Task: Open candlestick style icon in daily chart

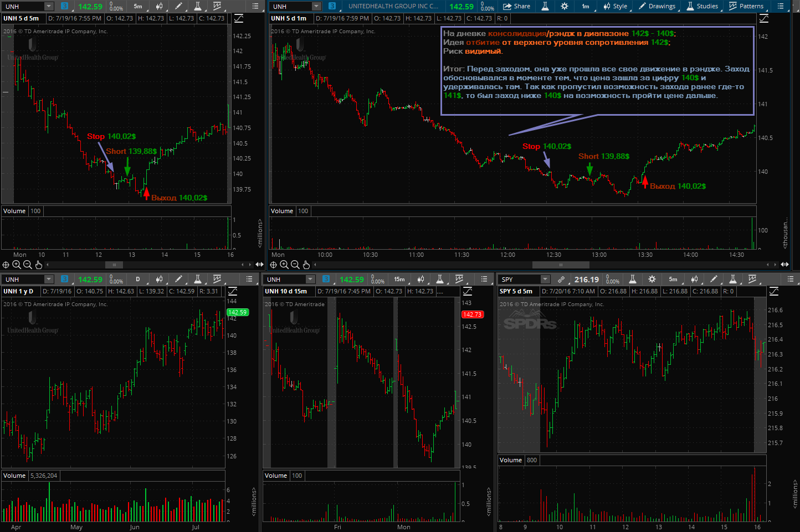Action: click(x=159, y=279)
